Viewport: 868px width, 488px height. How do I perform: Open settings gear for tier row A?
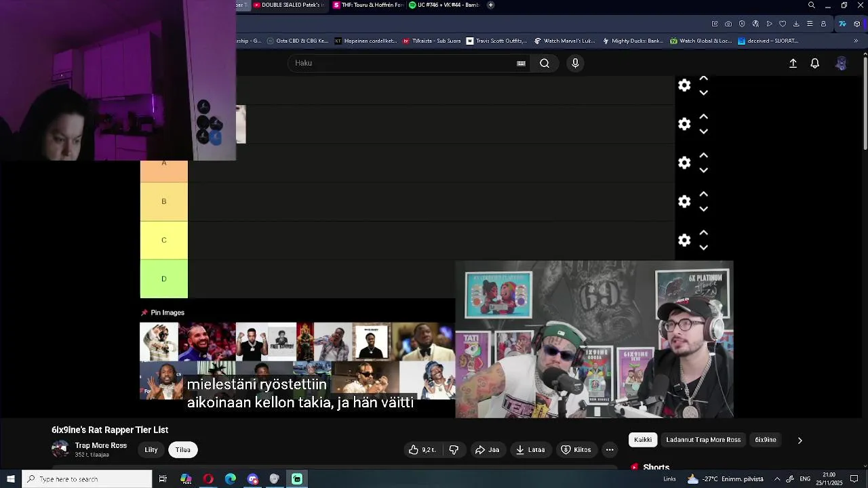(x=684, y=163)
